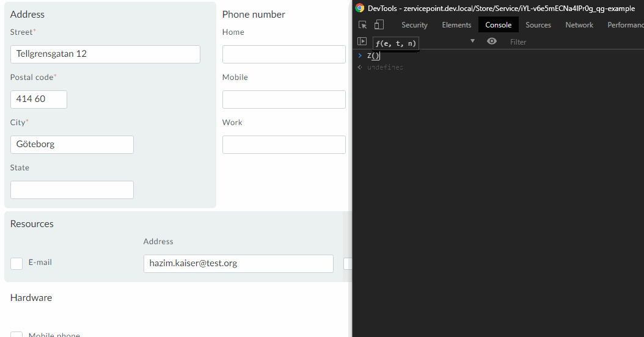This screenshot has width=644, height=337.
Task: Switch to the Elements tab
Action: click(x=456, y=25)
